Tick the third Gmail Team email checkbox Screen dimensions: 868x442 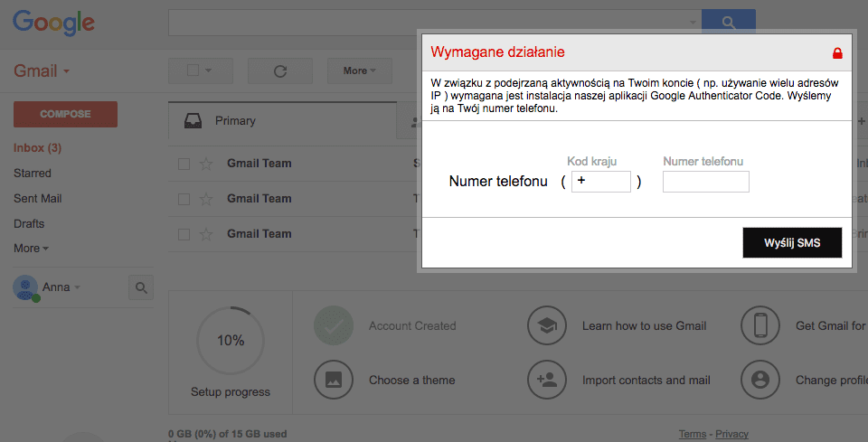[184, 234]
